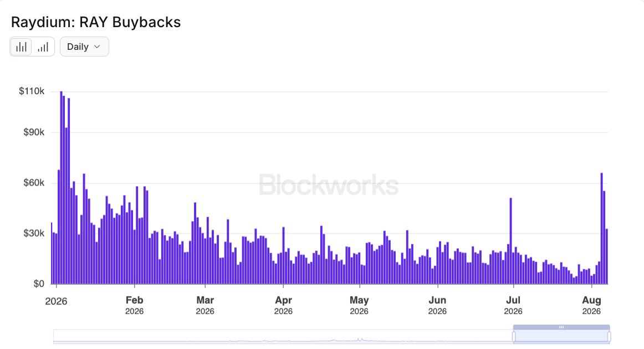Screen dimensions: 644x349
Task: Click the $110k y-axis label
Action: click(32, 91)
